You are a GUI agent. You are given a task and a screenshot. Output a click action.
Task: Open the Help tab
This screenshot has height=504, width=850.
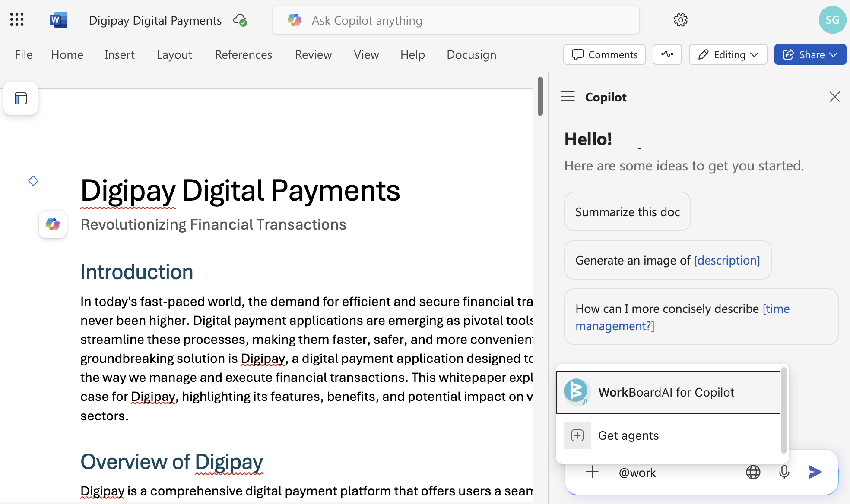412,54
